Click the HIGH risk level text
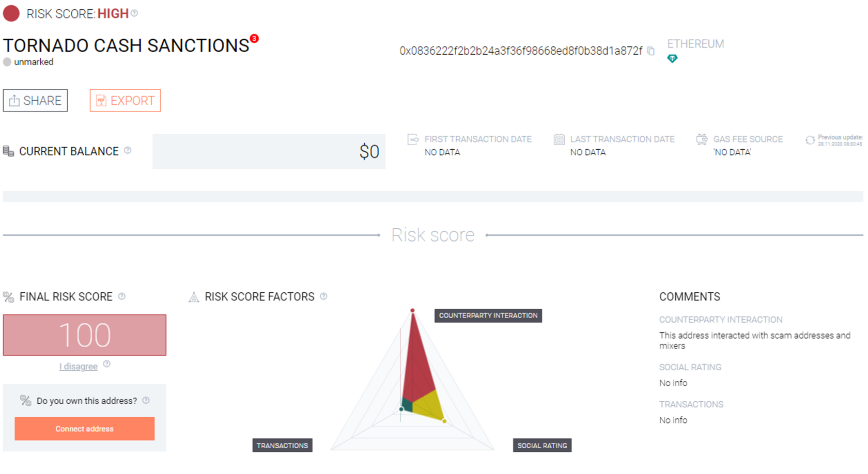 tap(113, 14)
